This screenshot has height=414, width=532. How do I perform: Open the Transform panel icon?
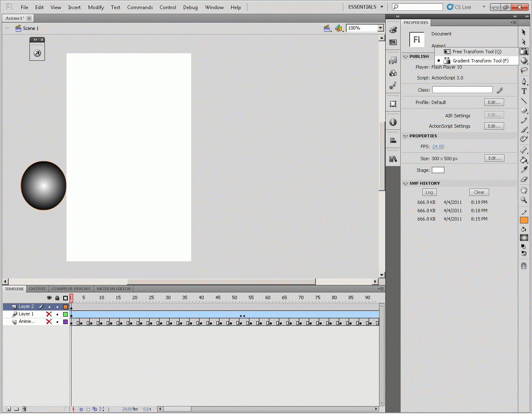click(393, 104)
